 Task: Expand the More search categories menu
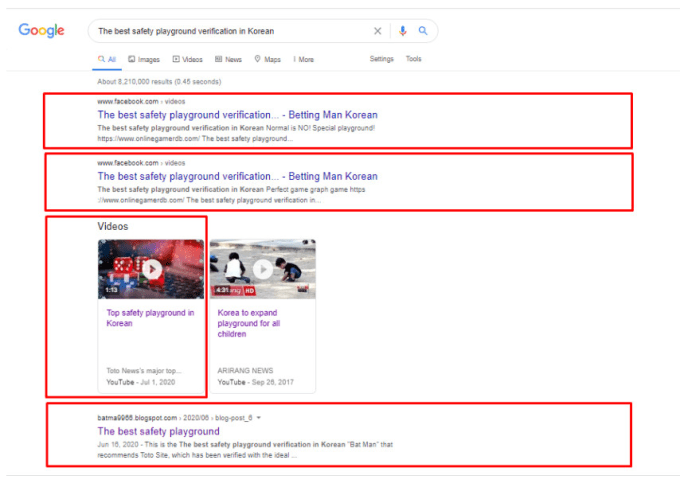[x=304, y=59]
